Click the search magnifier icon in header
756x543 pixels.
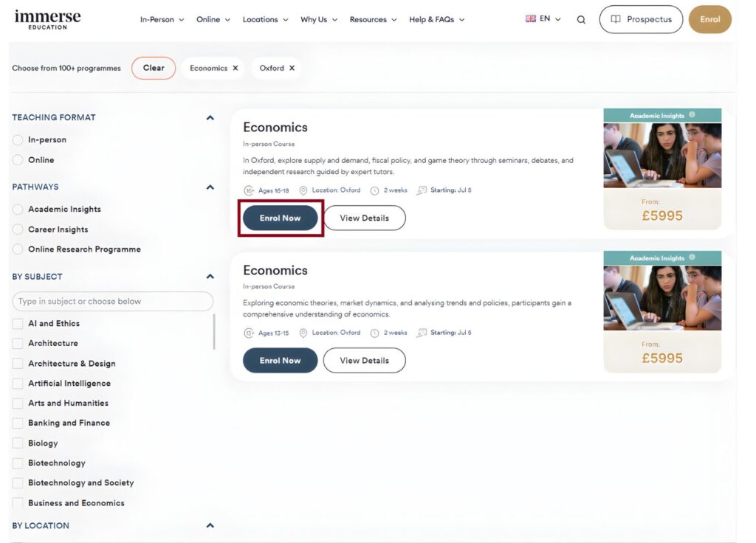pyautogui.click(x=581, y=20)
